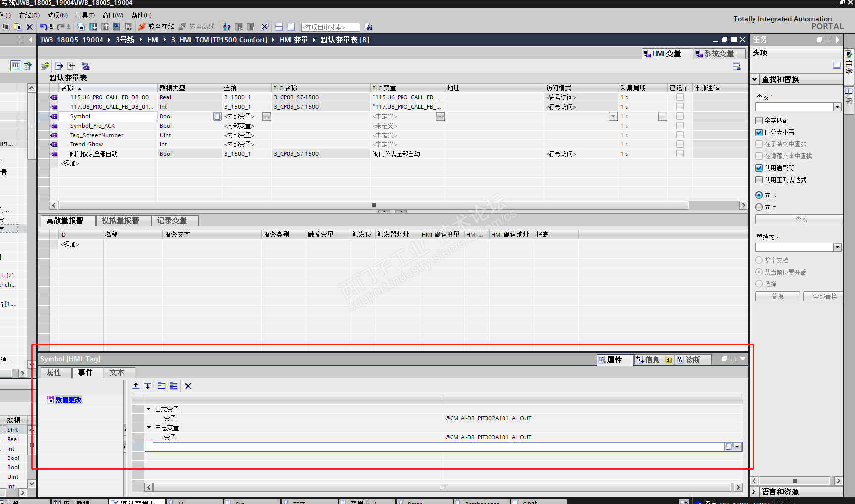Click the cross-reference X icon
Screen dimensions: 855x504
click(265, 27)
